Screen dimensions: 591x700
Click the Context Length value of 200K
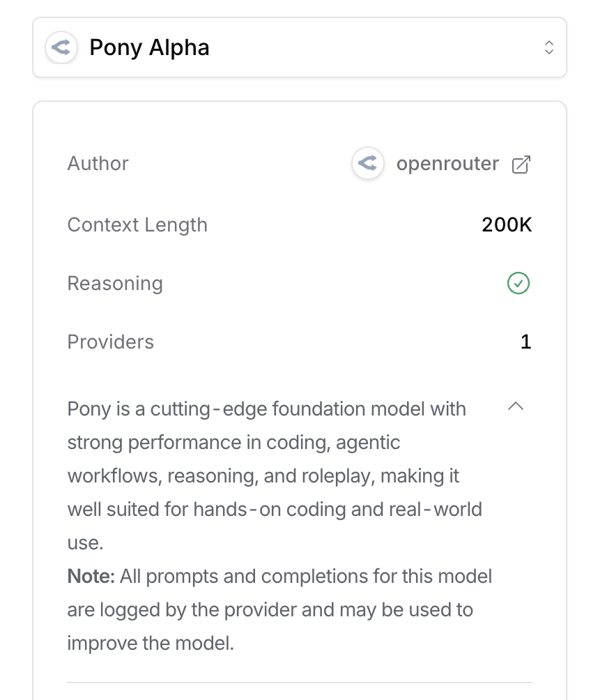pos(506,225)
